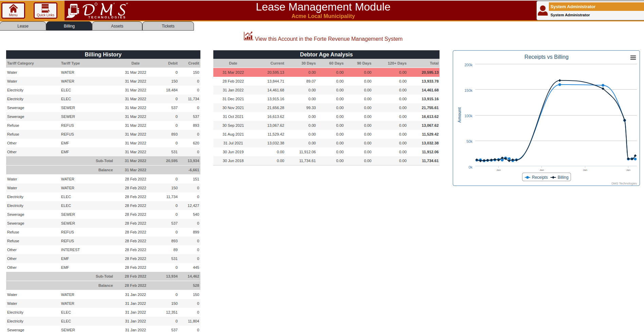Click the DMS Technologies logo
This screenshot has height=332, width=644.
point(97,11)
